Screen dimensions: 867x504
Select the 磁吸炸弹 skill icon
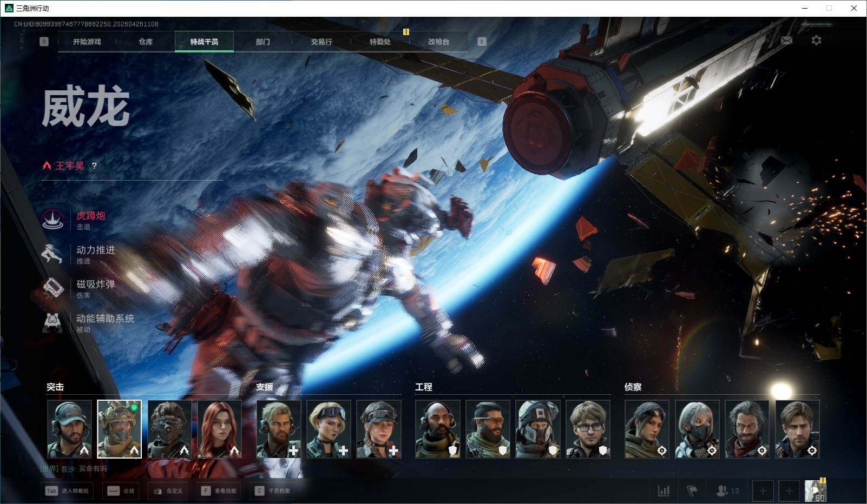tap(53, 288)
